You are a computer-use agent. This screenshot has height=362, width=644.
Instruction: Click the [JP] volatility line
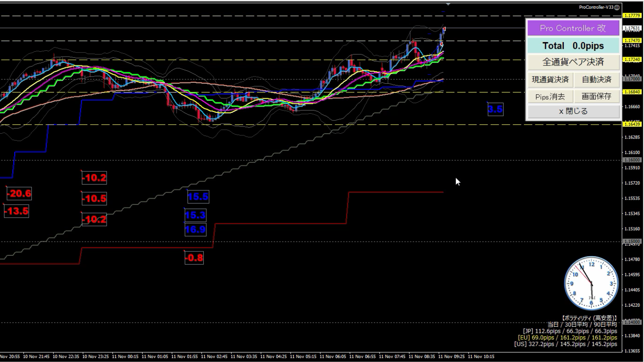tap(570, 331)
